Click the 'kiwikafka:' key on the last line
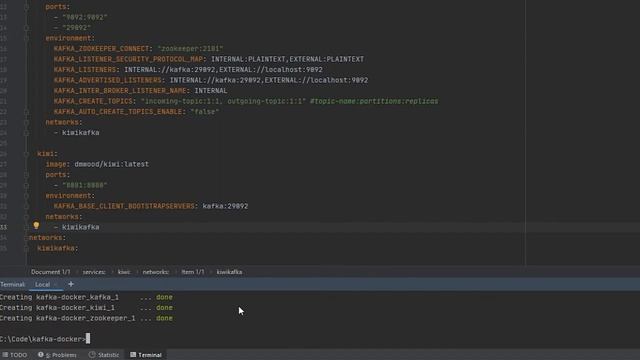The width and height of the screenshot is (640, 360). click(x=58, y=248)
